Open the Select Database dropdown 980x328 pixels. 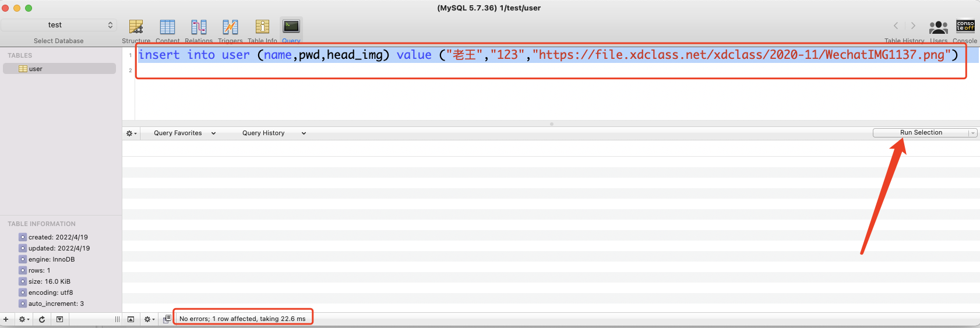[x=59, y=25]
